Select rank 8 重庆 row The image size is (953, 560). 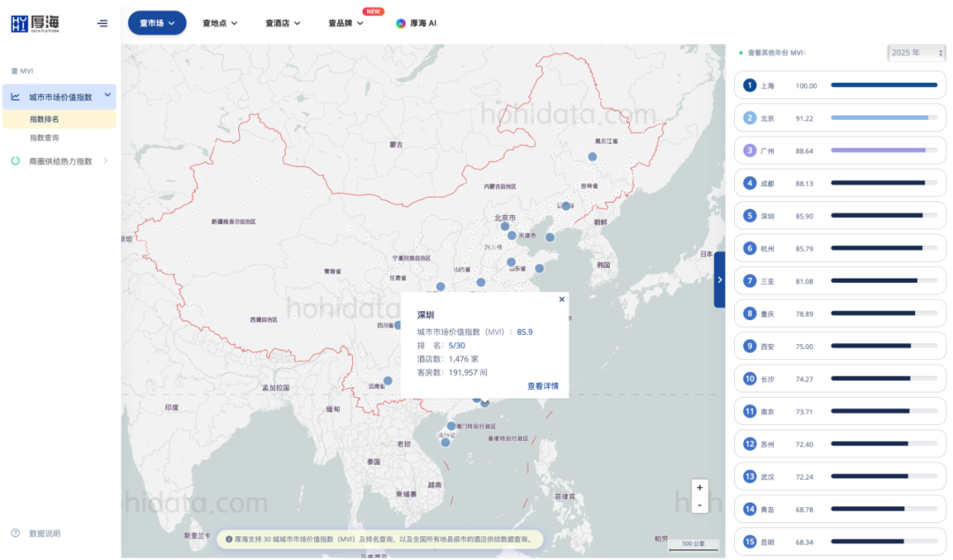pyautogui.click(x=840, y=314)
